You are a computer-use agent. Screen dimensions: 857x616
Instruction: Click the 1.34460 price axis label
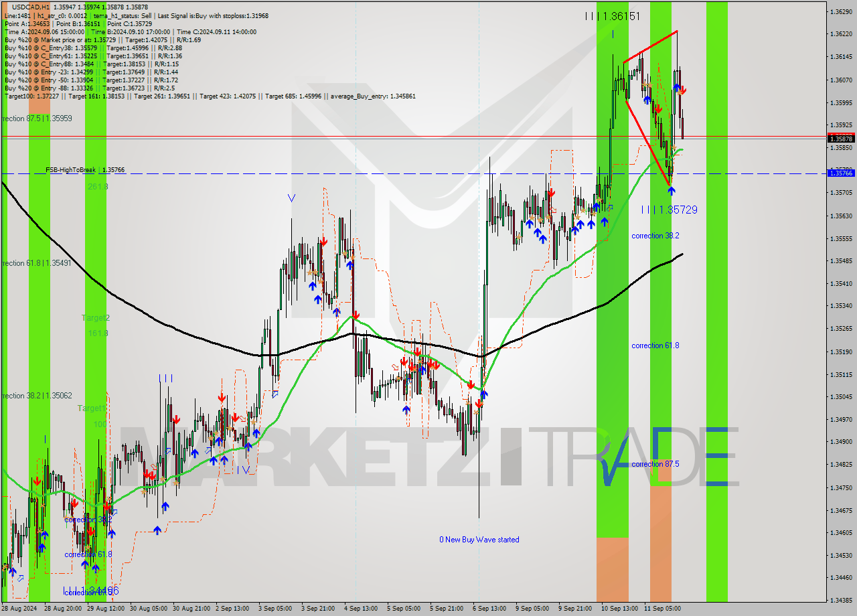tap(841, 577)
